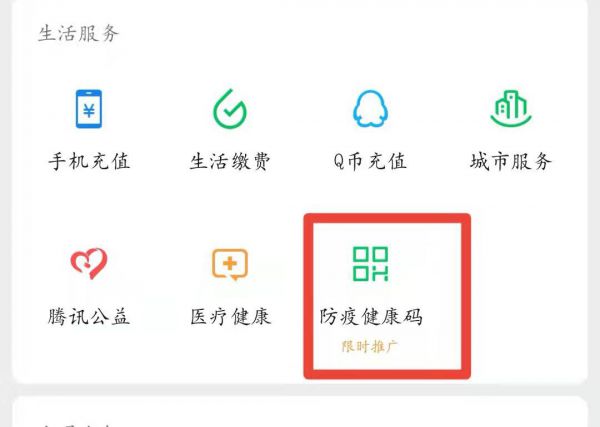Tap the green QR health code icon
600x427 pixels.
370,264
